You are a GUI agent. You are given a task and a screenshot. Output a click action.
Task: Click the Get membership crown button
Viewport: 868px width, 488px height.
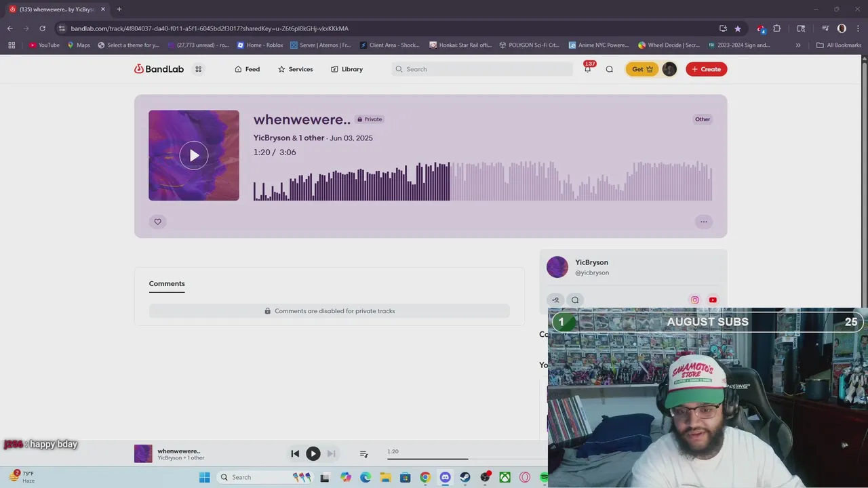(x=642, y=69)
